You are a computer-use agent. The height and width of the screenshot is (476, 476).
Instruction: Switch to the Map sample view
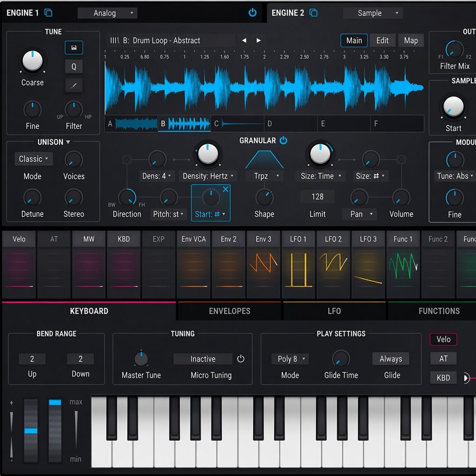pos(411,40)
